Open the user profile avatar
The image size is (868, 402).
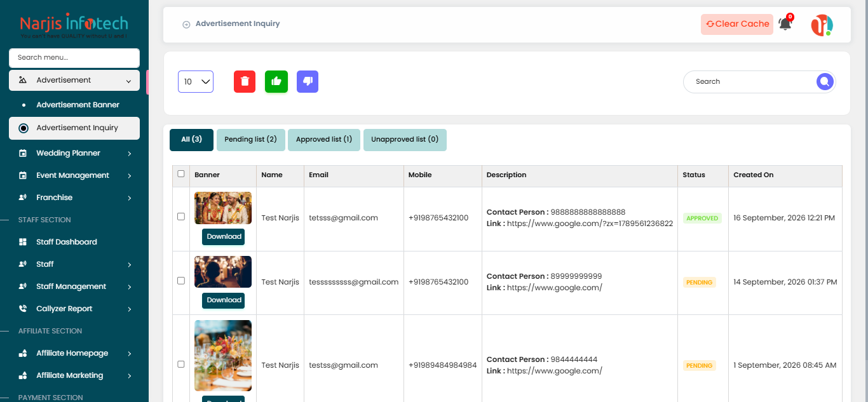click(x=822, y=25)
